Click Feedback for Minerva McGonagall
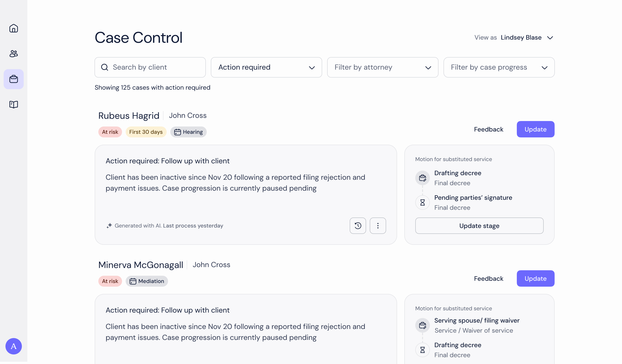Viewport: 622px width, 364px height. coord(488,278)
